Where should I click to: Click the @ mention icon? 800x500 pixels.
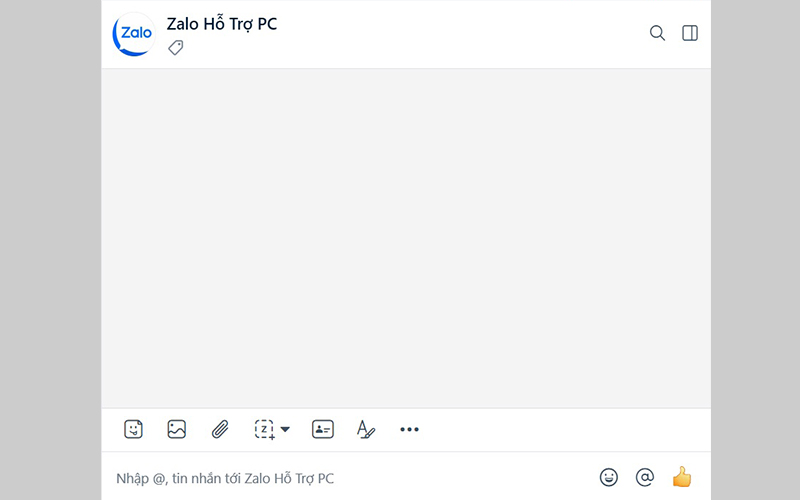tap(645, 478)
